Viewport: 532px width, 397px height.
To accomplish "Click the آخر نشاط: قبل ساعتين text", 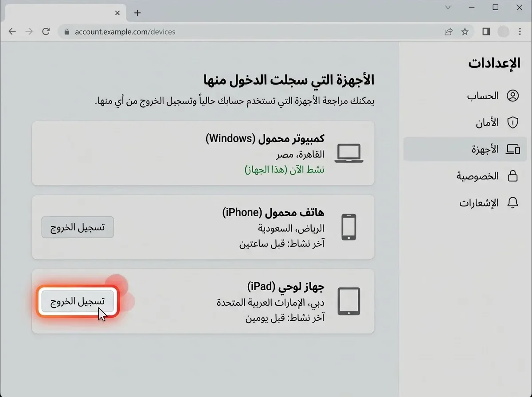I will pos(282,243).
